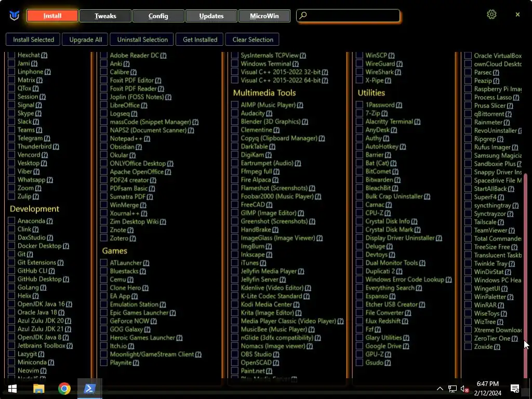
Task: Launch Google Chrome from the taskbar
Action: tap(64, 389)
